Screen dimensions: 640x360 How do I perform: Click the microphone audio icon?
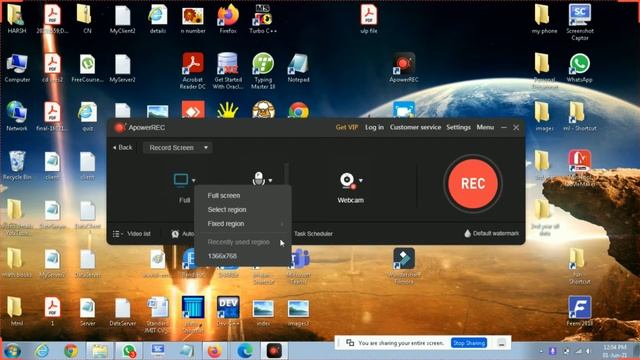coord(258,178)
